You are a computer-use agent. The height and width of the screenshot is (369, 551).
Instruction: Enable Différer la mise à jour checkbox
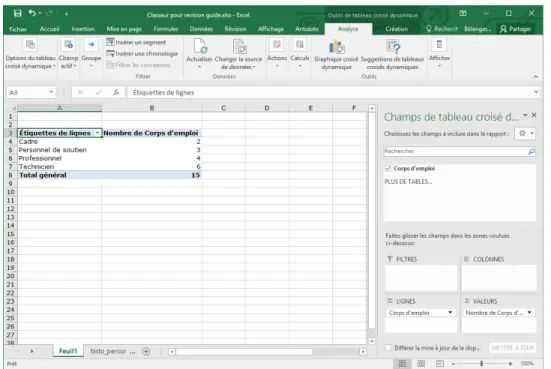[x=388, y=348]
